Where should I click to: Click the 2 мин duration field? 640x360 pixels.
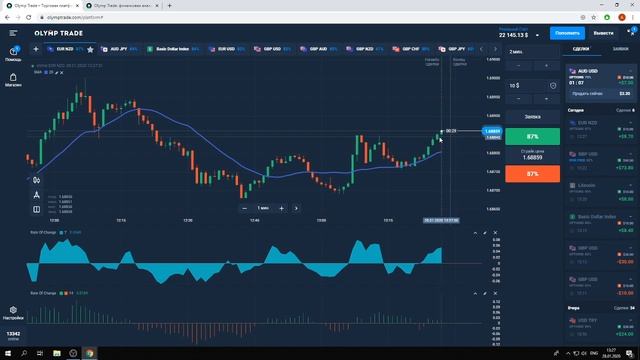533,52
